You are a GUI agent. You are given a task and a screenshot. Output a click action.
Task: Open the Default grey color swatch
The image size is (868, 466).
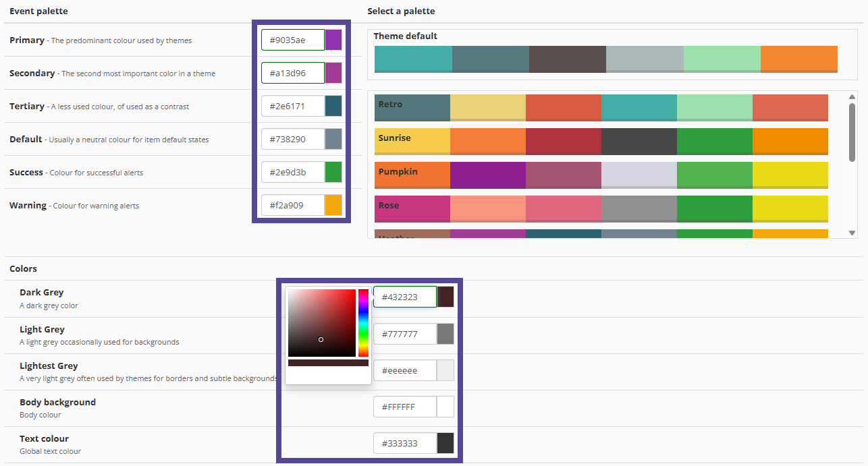[334, 138]
